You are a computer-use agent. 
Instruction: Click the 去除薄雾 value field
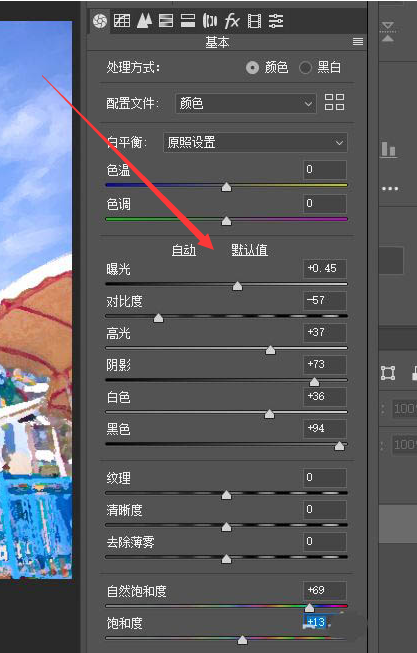(x=325, y=541)
